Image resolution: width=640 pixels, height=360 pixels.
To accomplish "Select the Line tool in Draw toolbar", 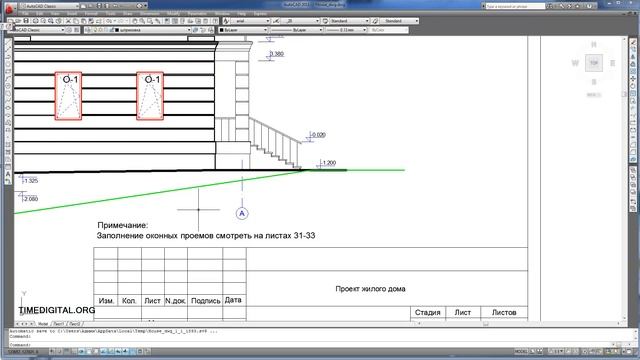I will coord(8,42).
